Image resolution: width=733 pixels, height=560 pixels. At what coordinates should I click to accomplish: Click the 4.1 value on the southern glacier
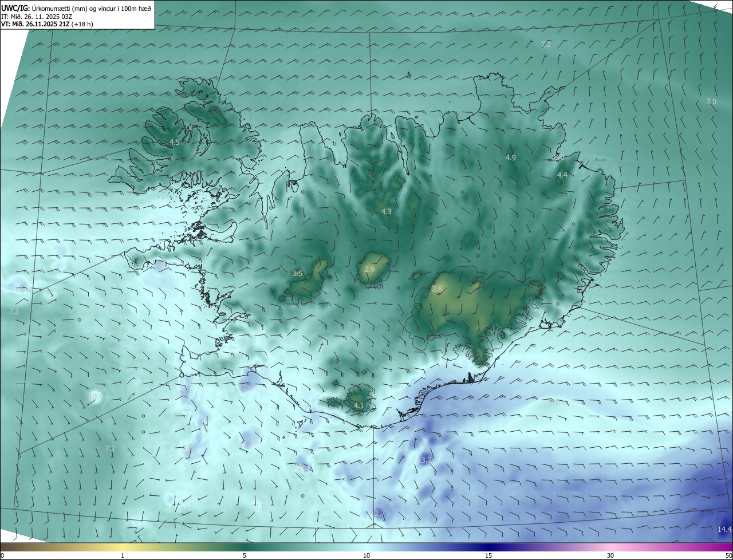point(359,406)
